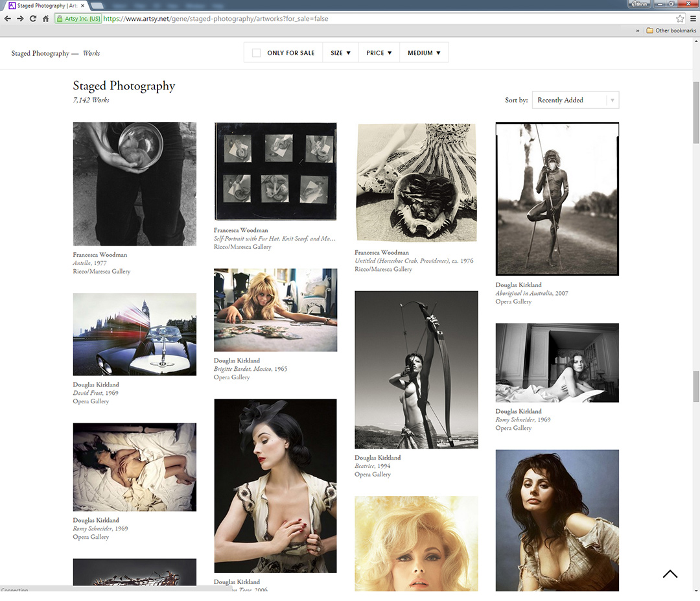Click the Staged Photography breadcrumb link
This screenshot has width=700, height=601.
(40, 53)
